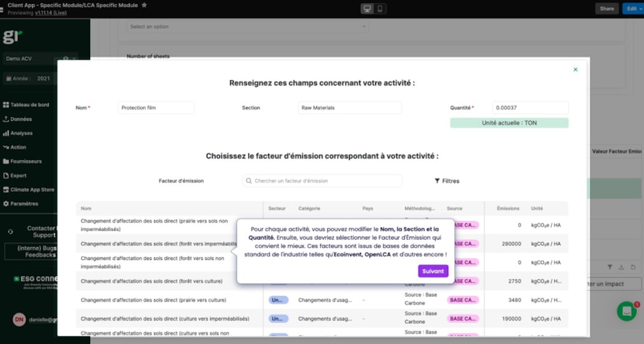Close the activity dialog with X
The width and height of the screenshot is (644, 344).
pyautogui.click(x=575, y=69)
